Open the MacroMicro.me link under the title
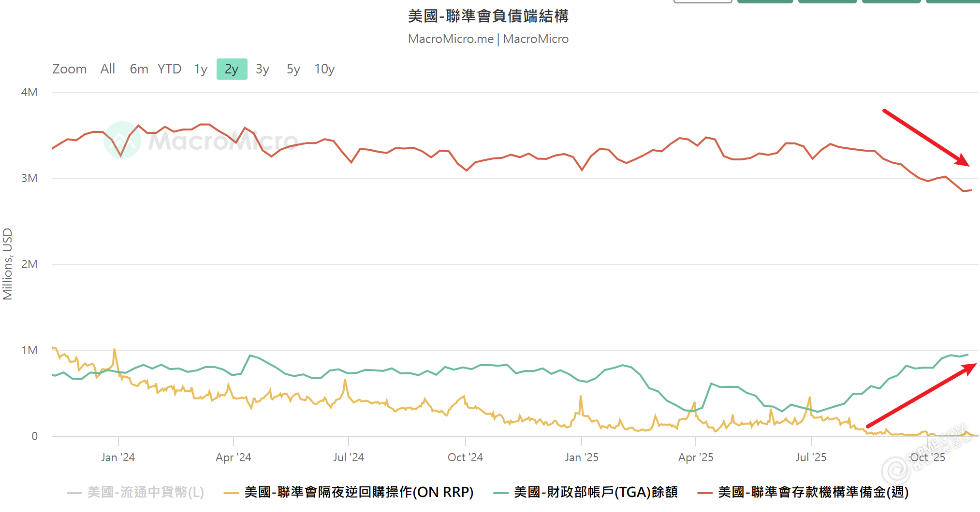This screenshot has width=980, height=512. (x=450, y=39)
